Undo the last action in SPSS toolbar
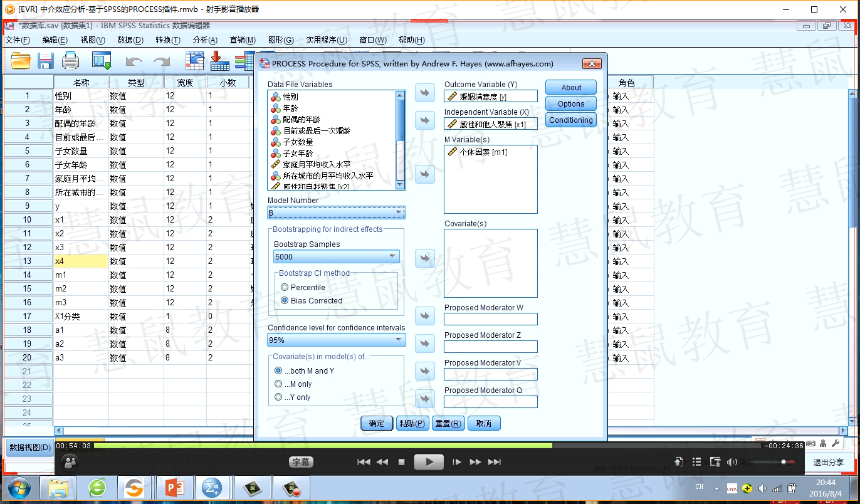Viewport: 860px width, 504px height. coord(134,61)
